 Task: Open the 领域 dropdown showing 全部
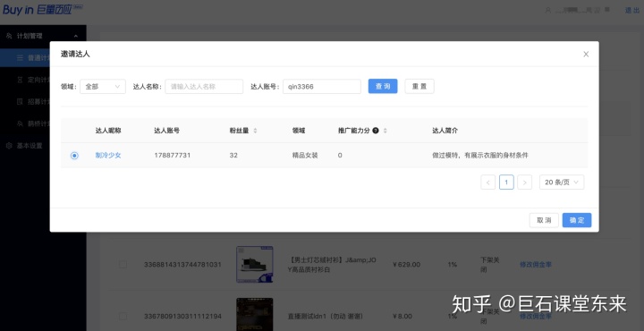pyautogui.click(x=103, y=87)
